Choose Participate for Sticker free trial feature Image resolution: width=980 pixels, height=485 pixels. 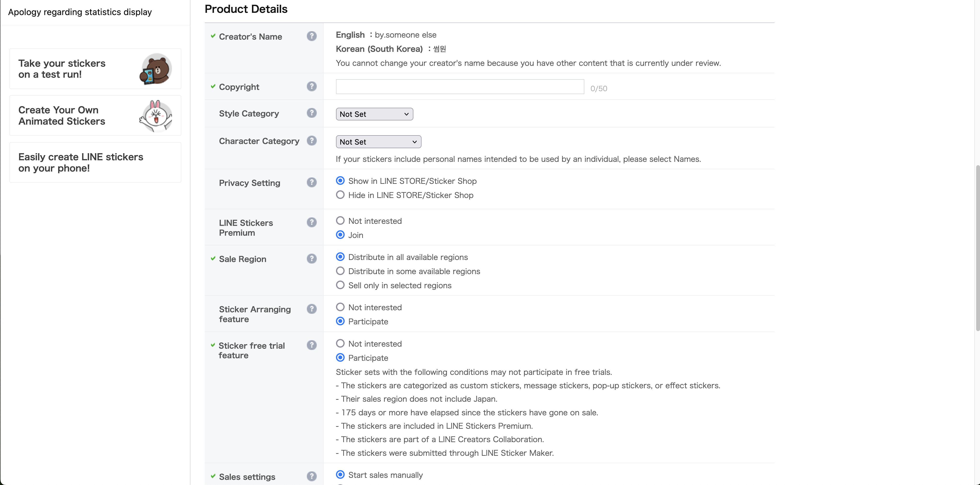tap(340, 358)
